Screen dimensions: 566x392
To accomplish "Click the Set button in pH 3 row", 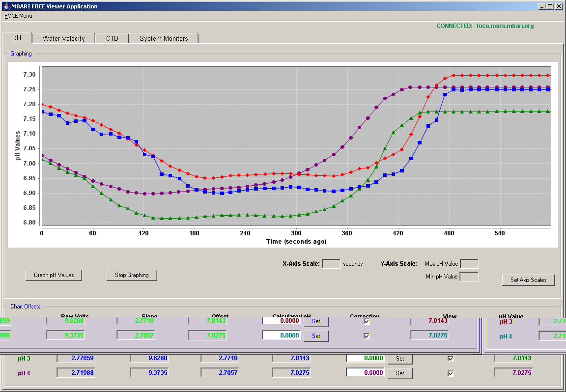I will click(x=400, y=359).
